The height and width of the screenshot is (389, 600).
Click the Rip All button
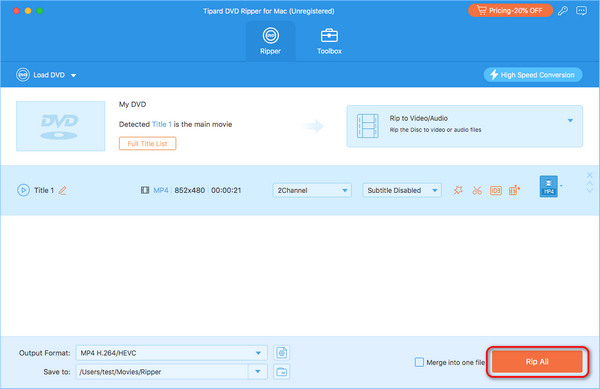[537, 361]
